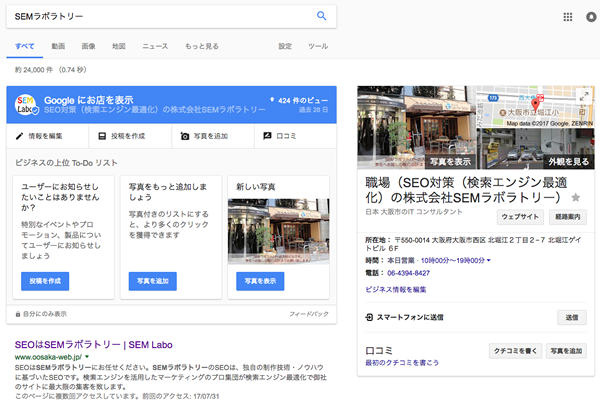The height and width of the screenshot is (400, 600).
Task: Click the post icon beside 投稿を作成
Action: pos(102,136)
